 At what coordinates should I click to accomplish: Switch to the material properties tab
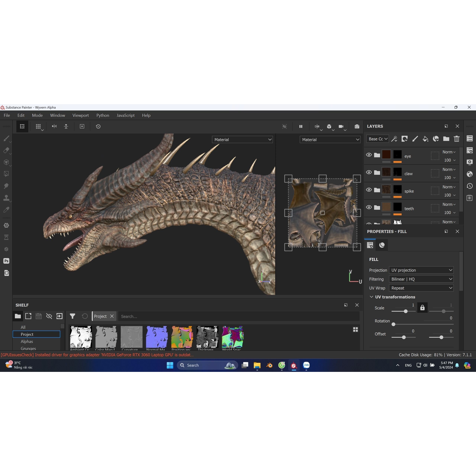tap(382, 245)
